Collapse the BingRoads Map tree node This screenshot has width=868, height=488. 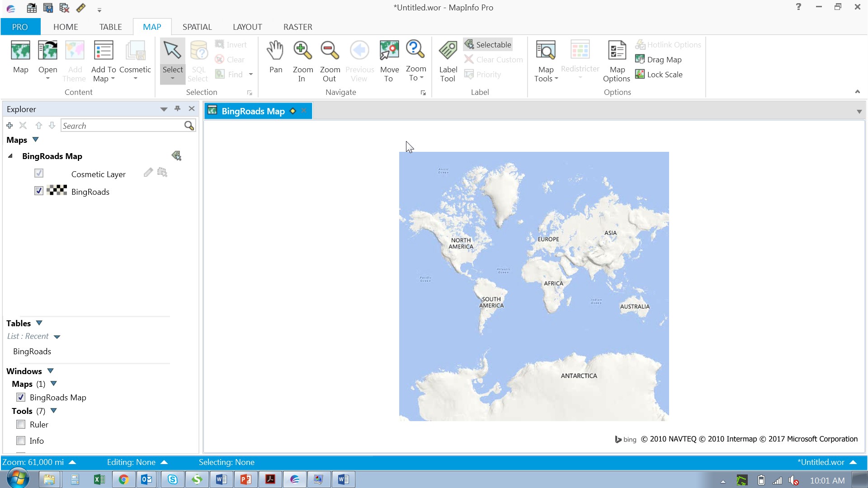10,156
